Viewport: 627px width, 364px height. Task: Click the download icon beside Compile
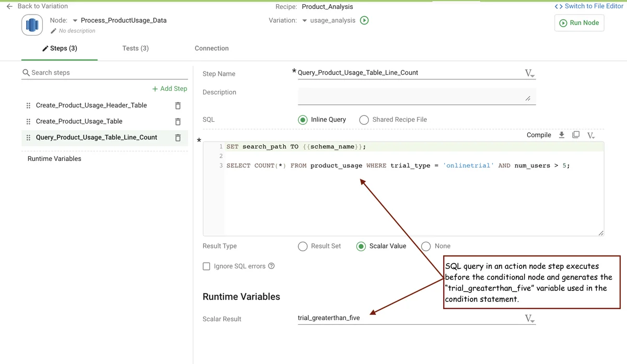pyautogui.click(x=562, y=135)
